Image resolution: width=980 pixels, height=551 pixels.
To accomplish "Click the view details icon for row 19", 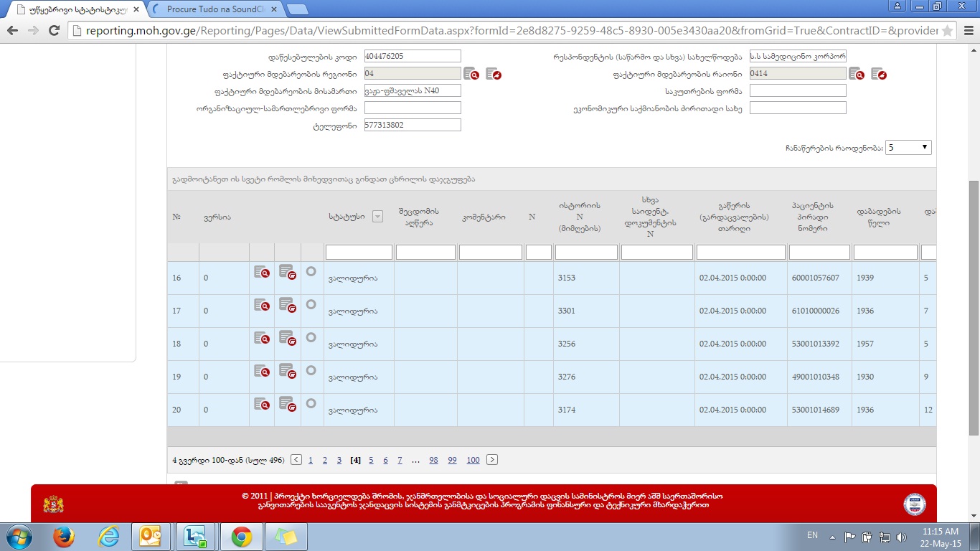I will 261,372.
